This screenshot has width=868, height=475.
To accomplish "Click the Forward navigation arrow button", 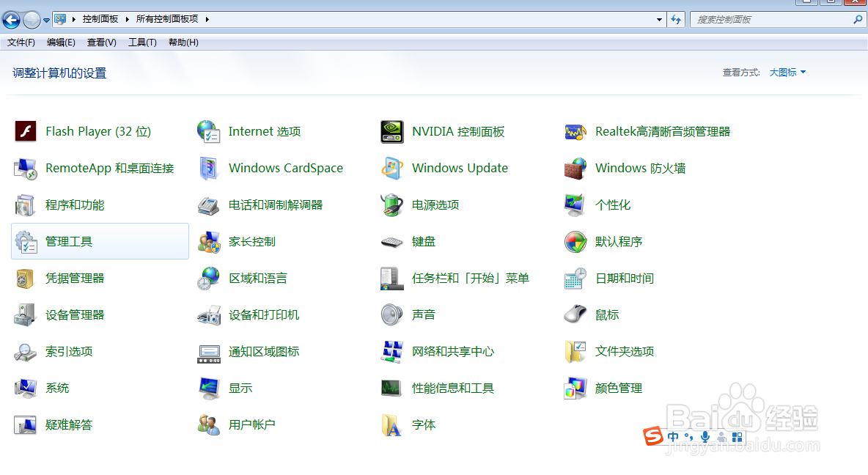I will pyautogui.click(x=32, y=20).
